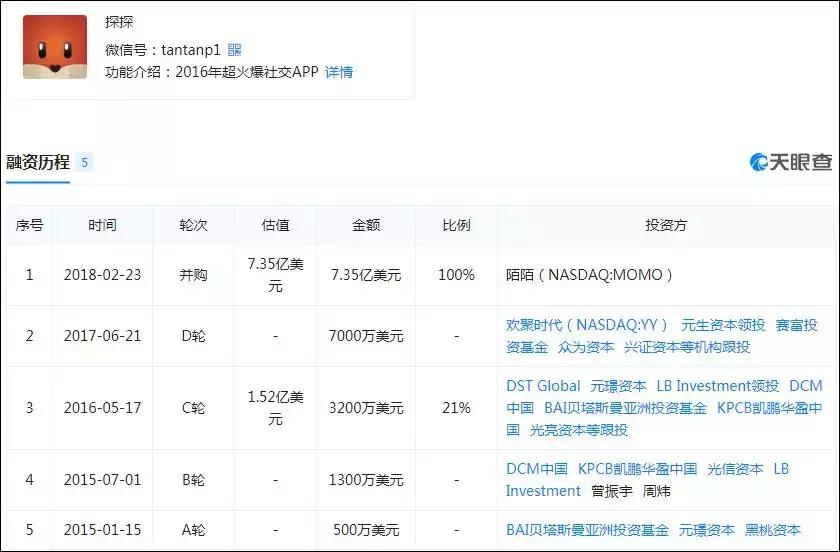Select the date cell 2015-07-01
The height and width of the screenshot is (552, 840).
tap(102, 480)
